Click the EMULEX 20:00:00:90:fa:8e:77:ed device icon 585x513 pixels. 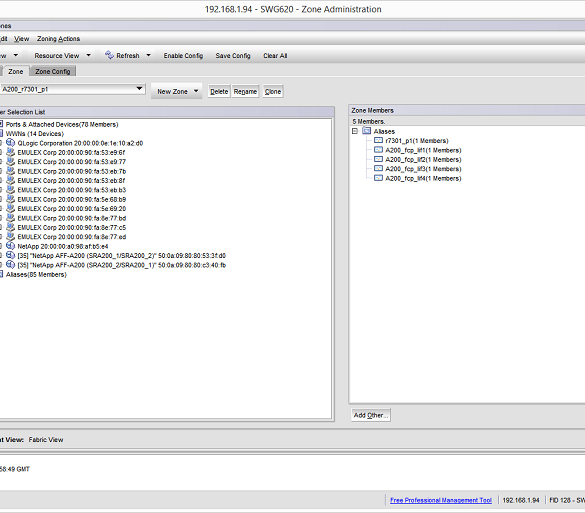11,237
